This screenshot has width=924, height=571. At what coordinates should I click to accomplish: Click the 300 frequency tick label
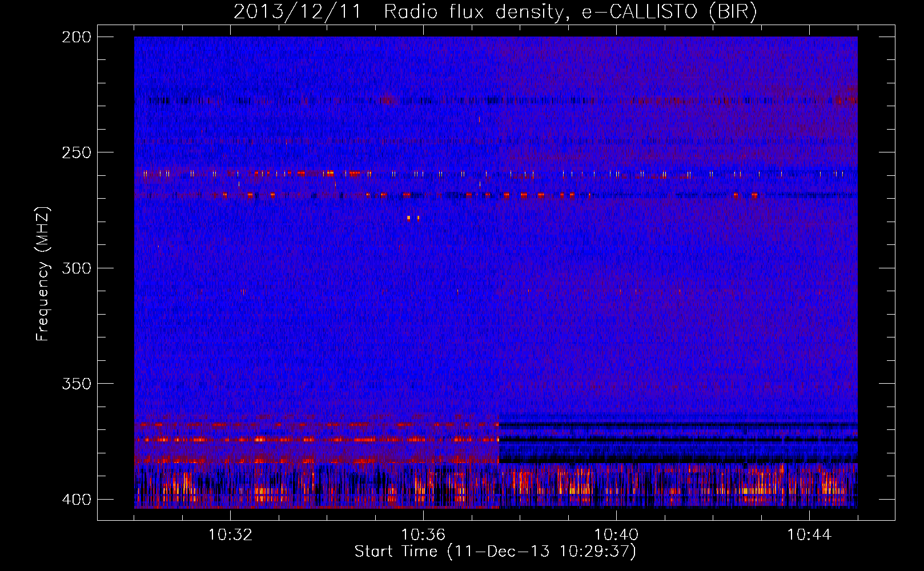[x=76, y=268]
